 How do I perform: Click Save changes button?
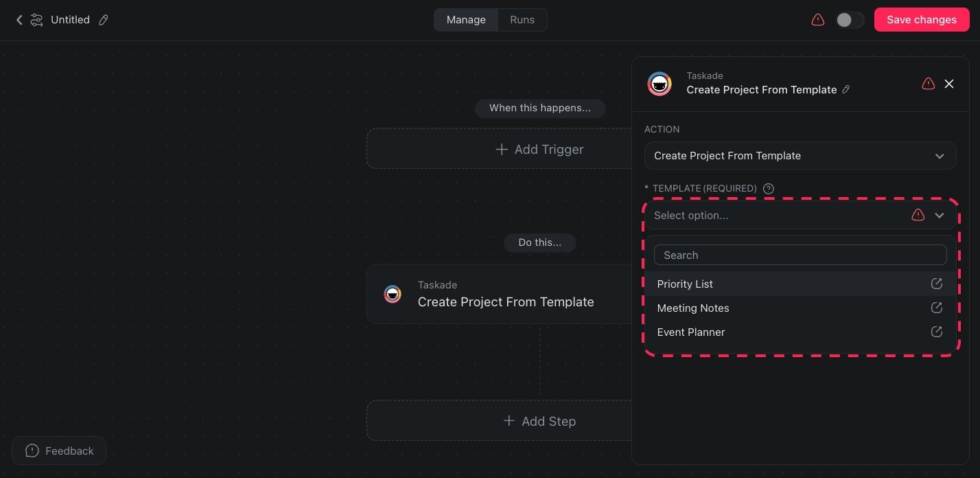point(921,20)
